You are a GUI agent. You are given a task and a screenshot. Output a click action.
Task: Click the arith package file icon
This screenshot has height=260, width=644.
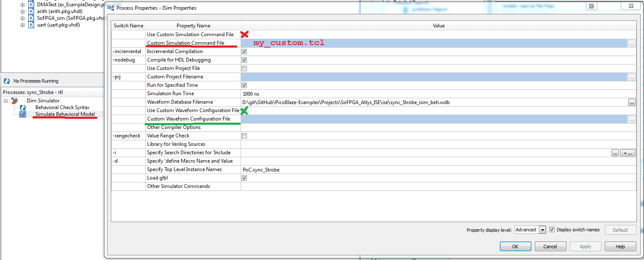click(31, 11)
